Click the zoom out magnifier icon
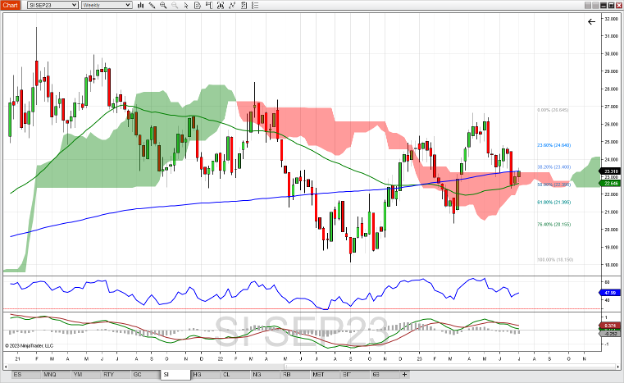Screen dimensions: 624x384 tap(175, 5)
